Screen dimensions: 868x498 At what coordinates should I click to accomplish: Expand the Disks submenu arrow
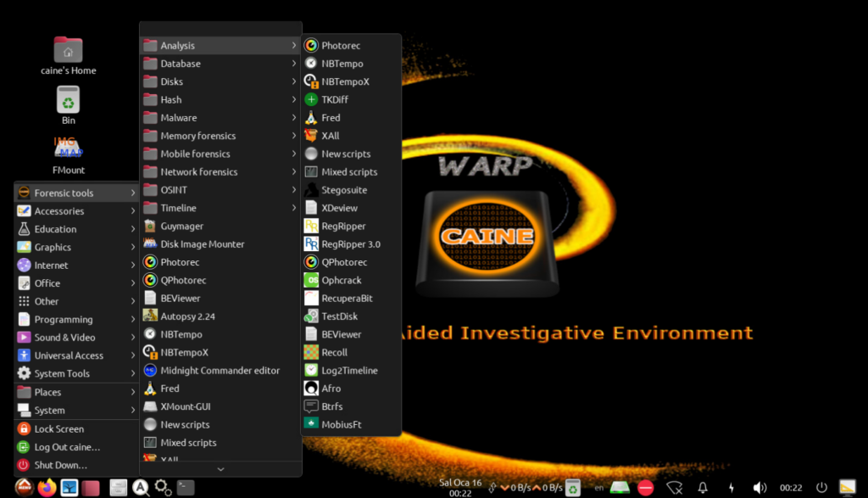[293, 81]
